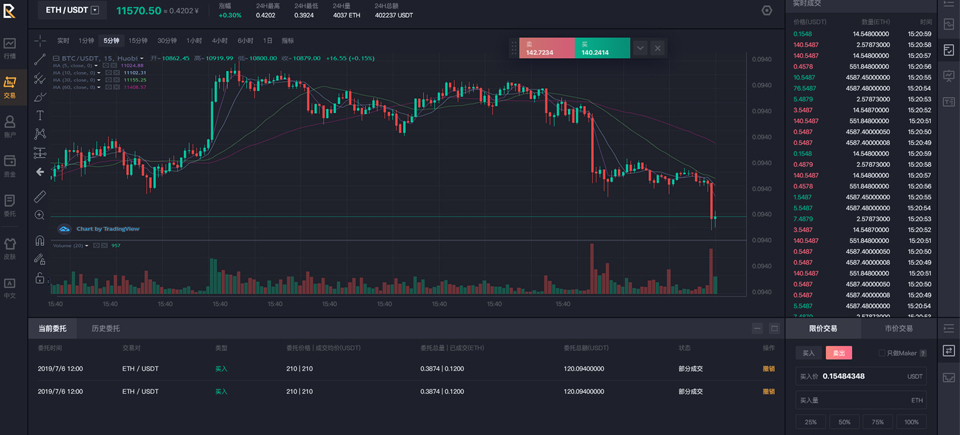The image size is (960, 435).
Task: Select the 卖出 sell side button
Action: pos(839,353)
